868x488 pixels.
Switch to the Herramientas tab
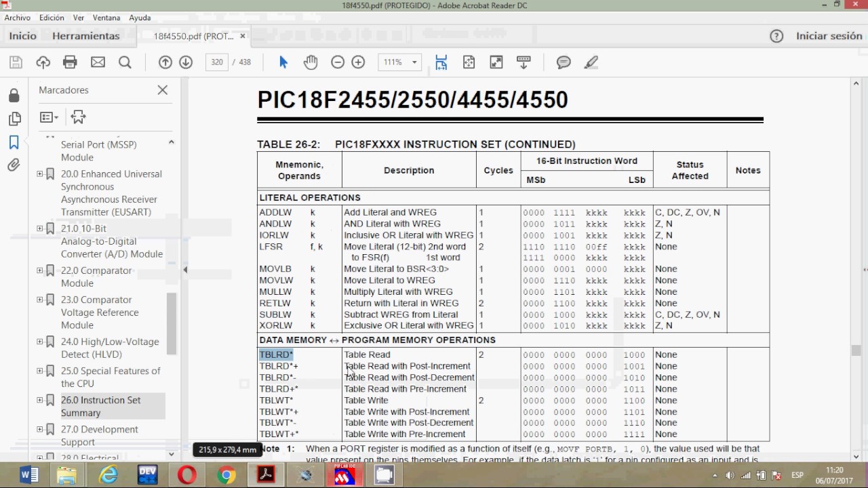click(86, 36)
